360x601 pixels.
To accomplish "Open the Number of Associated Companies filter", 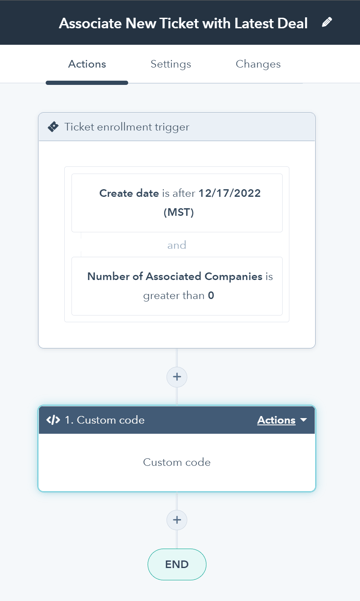I will coord(177,286).
